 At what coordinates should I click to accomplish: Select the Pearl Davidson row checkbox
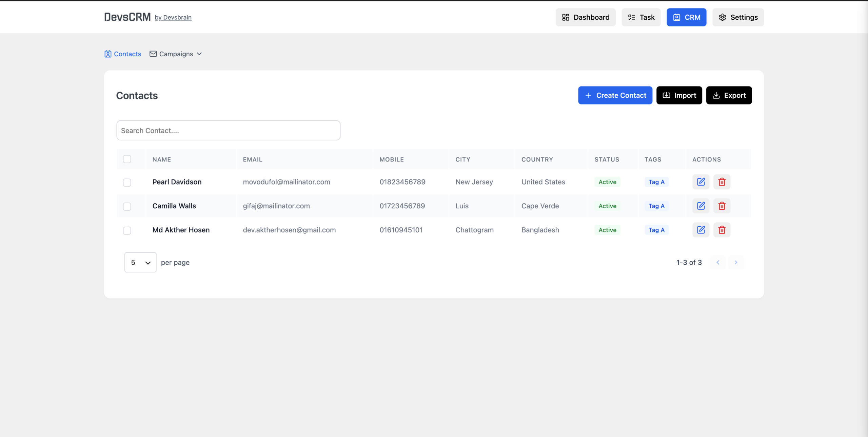tap(127, 183)
